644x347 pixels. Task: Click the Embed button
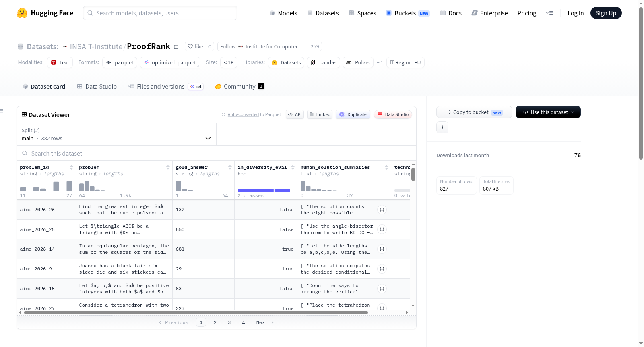click(320, 114)
